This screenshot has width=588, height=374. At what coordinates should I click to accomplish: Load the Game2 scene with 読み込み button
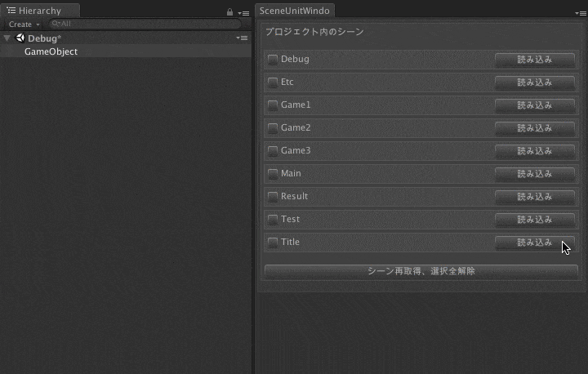click(535, 128)
